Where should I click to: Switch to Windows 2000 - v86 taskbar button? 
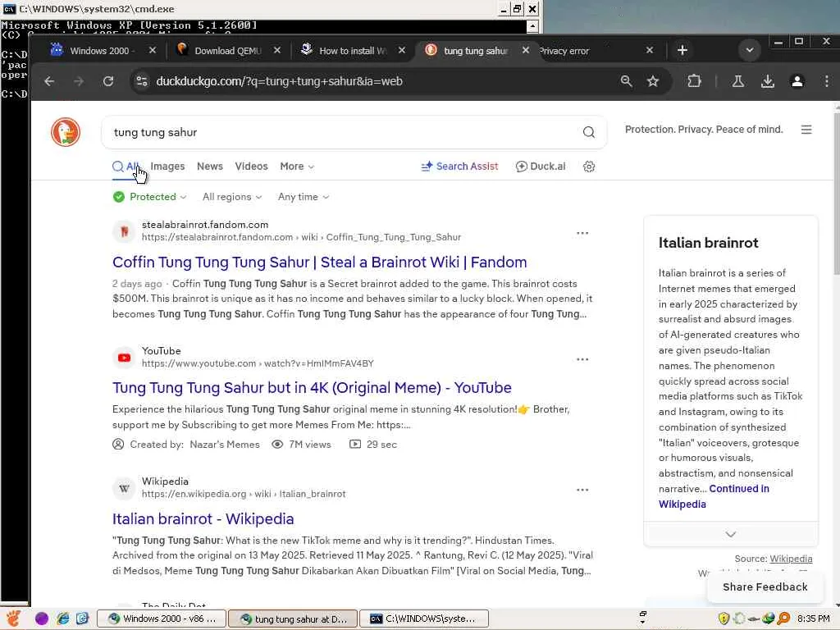coord(162,619)
